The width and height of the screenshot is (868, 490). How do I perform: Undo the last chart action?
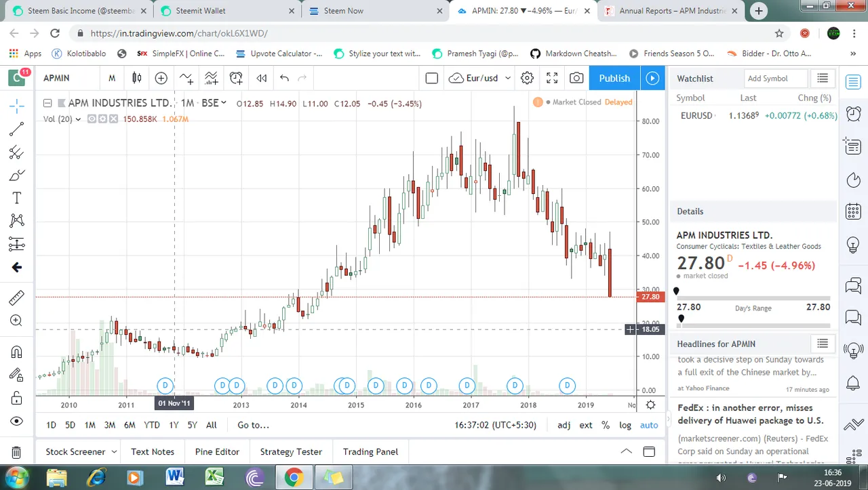pyautogui.click(x=284, y=78)
